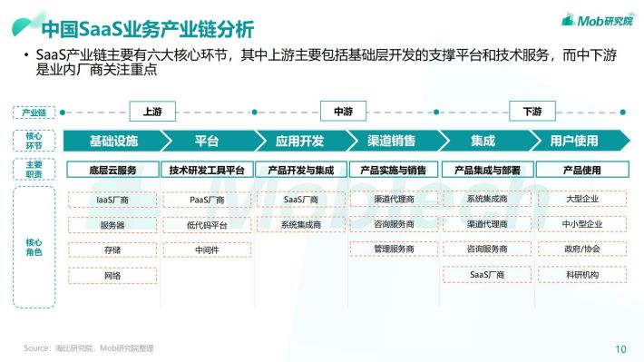Image resolution: width=644 pixels, height=362 pixels.
Task: Click 系统集成商 under 产品集成与部署
Action: (x=487, y=199)
